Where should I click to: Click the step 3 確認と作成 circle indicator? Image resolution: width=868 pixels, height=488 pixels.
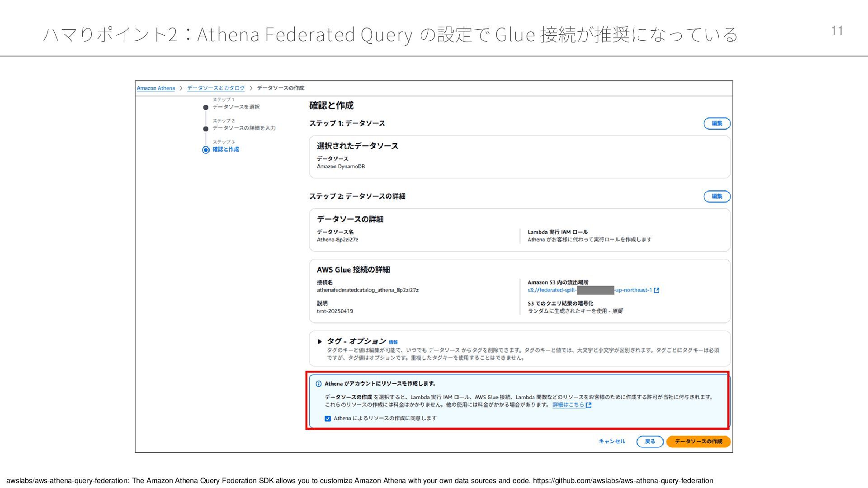206,150
